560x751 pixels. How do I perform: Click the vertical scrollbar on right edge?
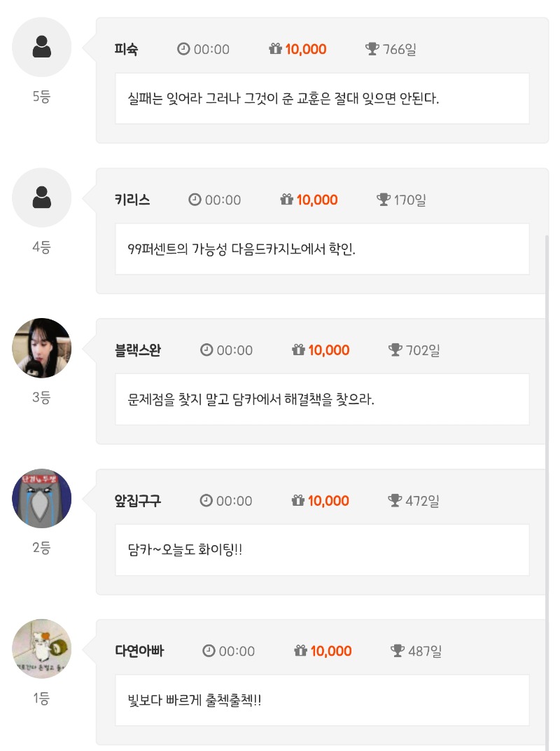tap(547, 490)
